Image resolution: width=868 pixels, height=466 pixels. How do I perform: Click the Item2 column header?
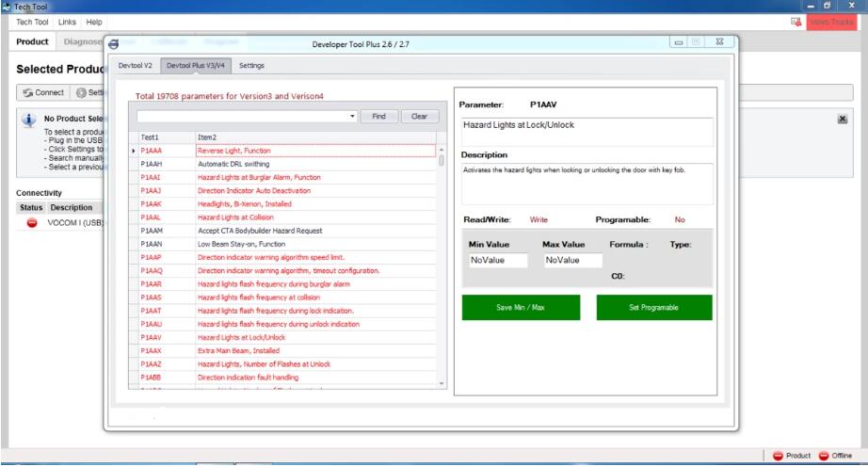[x=315, y=137]
